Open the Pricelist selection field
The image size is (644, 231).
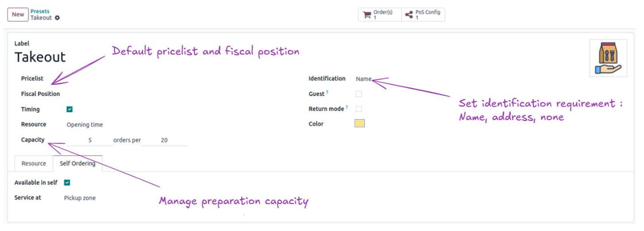(x=124, y=79)
